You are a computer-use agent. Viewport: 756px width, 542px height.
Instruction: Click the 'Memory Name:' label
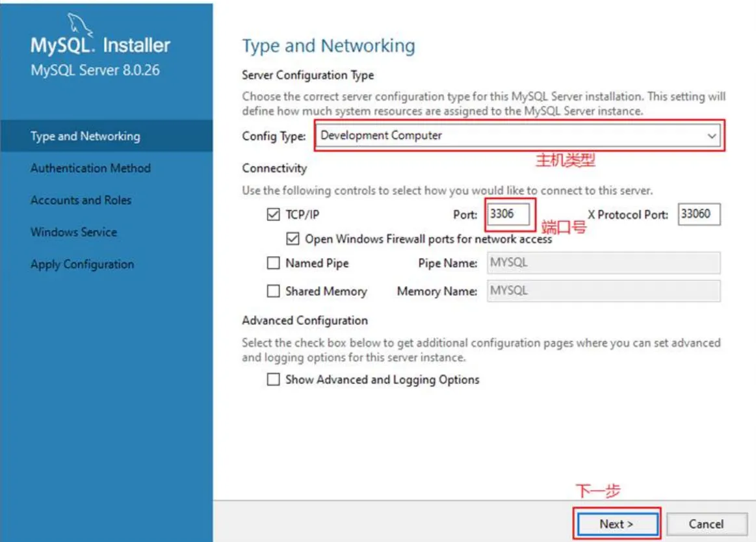pos(437,291)
